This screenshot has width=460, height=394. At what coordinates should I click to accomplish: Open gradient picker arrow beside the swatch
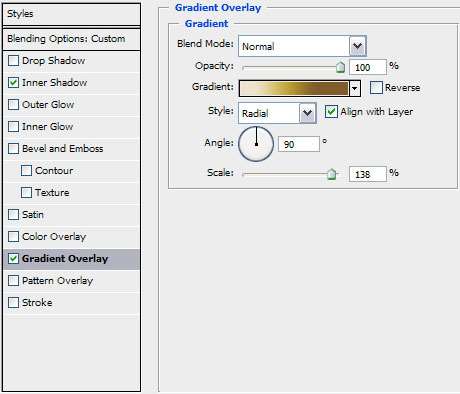(354, 88)
